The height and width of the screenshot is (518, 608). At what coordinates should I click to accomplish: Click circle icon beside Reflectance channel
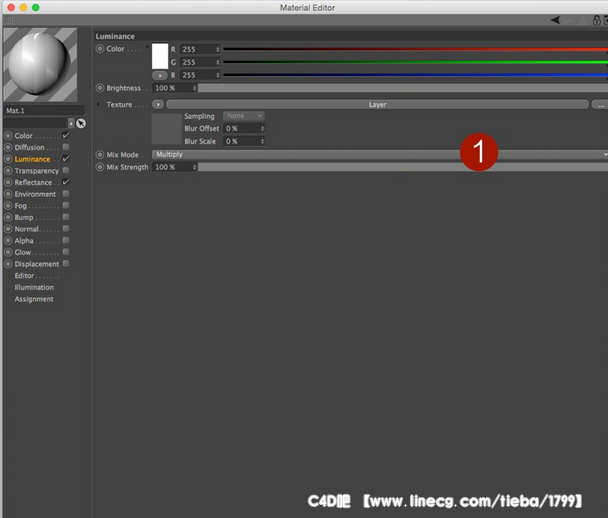(8, 182)
